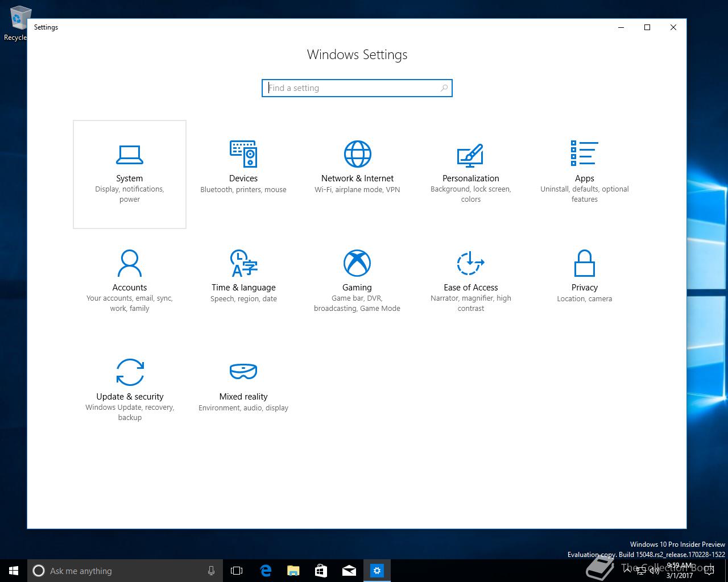Open the Store from taskbar
The image size is (728, 582).
click(321, 571)
